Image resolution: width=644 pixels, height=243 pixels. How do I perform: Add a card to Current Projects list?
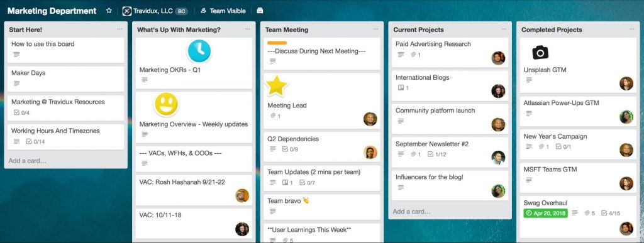tap(412, 212)
